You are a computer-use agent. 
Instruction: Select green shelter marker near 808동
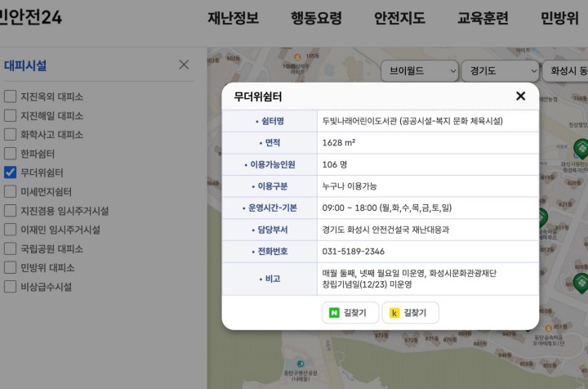[581, 283]
